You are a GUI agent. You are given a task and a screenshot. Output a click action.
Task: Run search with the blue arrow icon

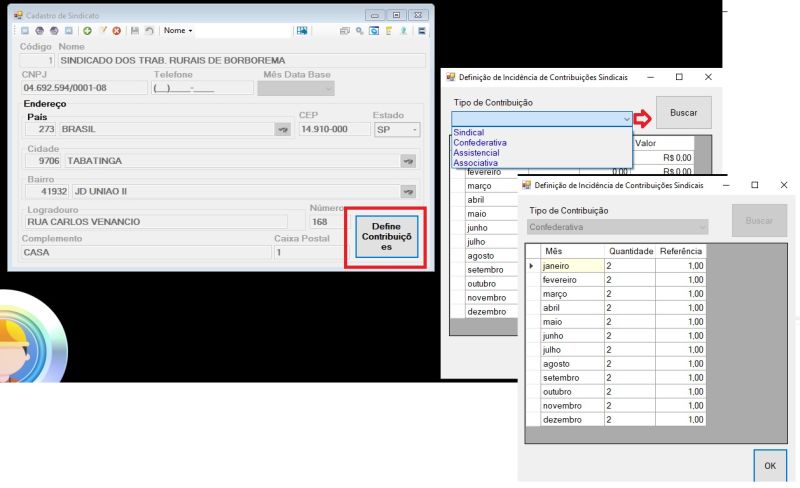302,31
